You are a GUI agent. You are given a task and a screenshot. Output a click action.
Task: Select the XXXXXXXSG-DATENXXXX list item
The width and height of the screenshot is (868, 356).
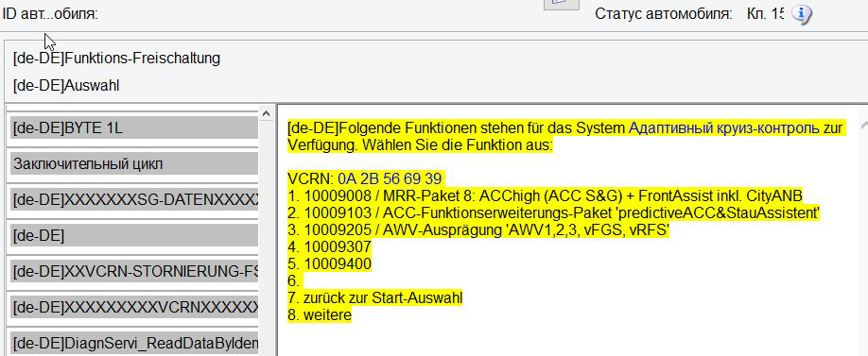coord(134,200)
